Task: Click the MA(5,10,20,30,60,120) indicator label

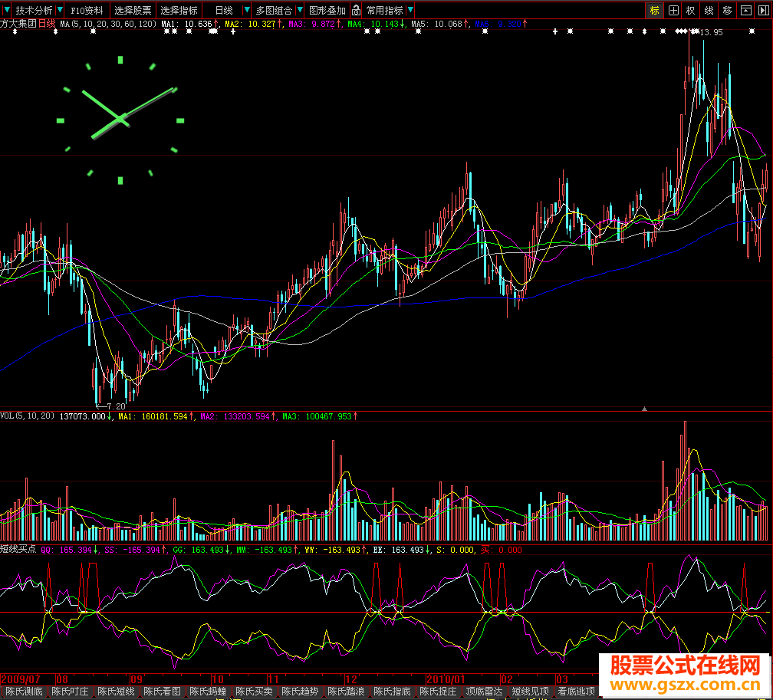Action: [108, 24]
